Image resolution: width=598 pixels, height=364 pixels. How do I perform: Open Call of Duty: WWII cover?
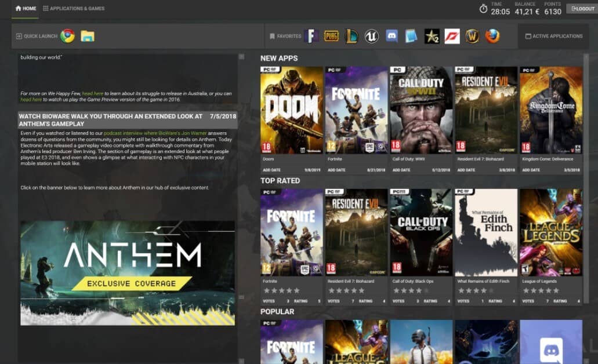point(421,110)
